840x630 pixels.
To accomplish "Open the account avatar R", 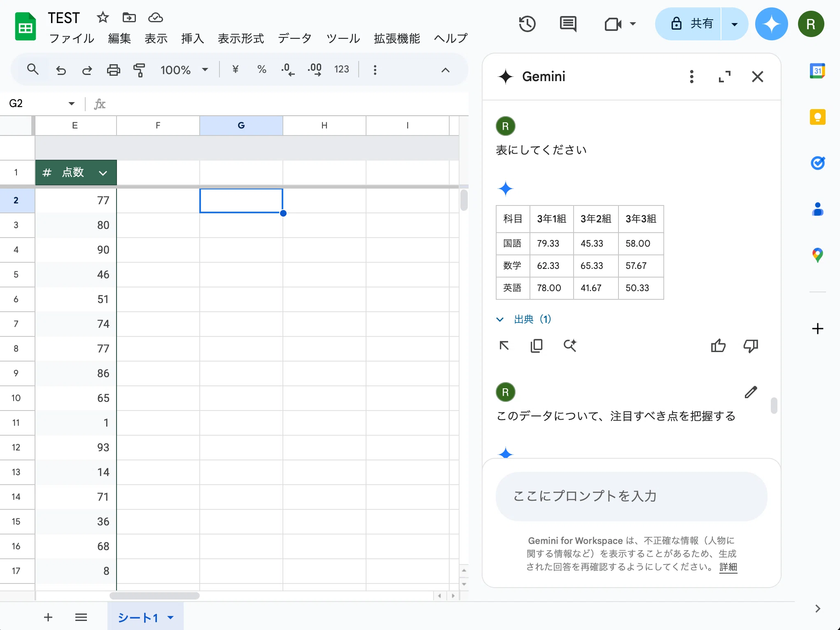I will (x=811, y=24).
